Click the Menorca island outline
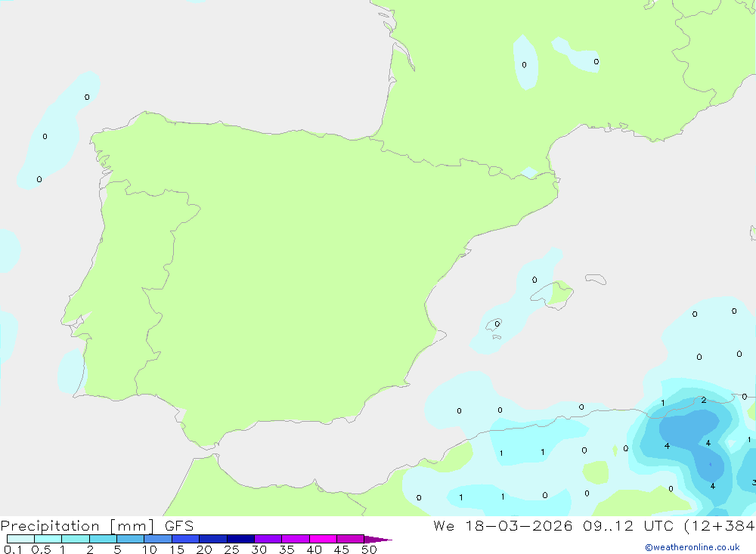This screenshot has height=554, width=756. 596,279
